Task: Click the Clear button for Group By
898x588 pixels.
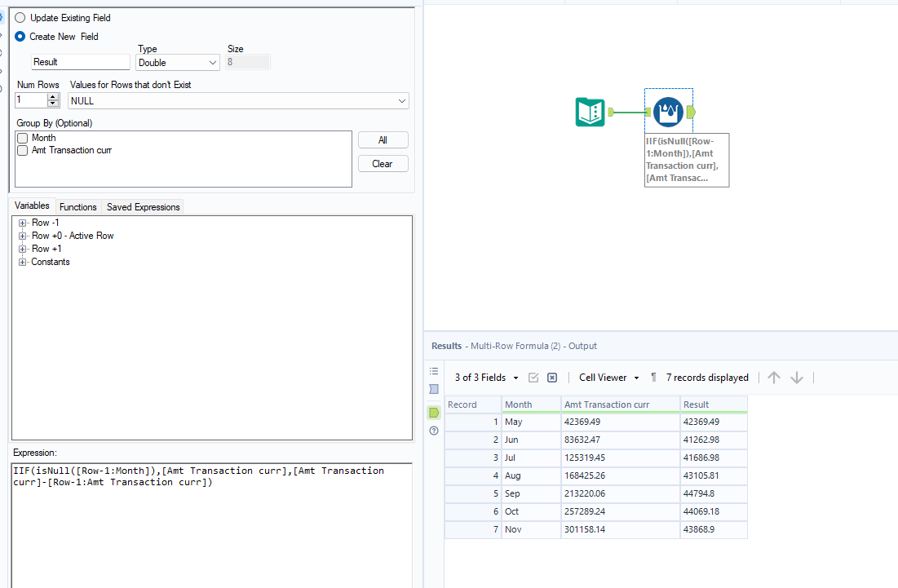Action: (x=383, y=163)
